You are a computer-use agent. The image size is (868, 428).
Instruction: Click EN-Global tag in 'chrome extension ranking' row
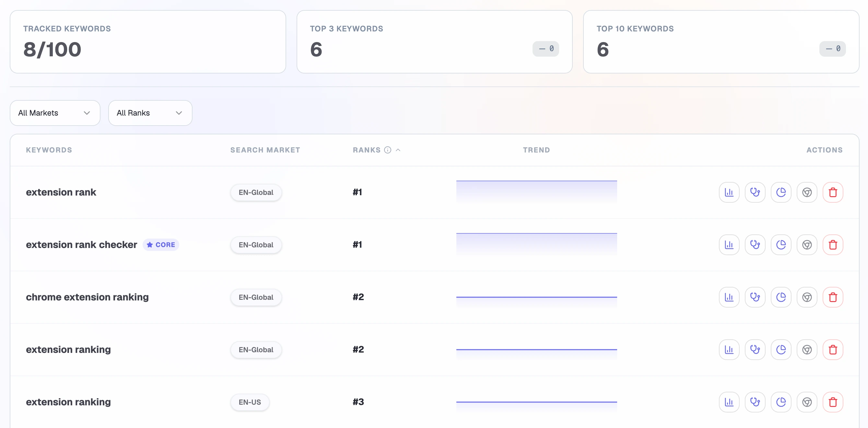point(256,298)
